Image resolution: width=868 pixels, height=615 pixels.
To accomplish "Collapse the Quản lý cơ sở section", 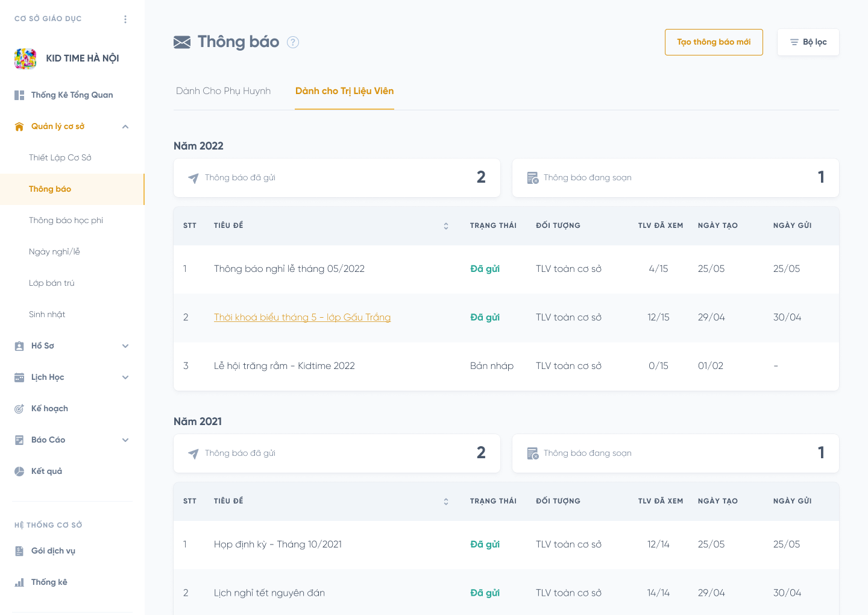I will click(x=125, y=127).
